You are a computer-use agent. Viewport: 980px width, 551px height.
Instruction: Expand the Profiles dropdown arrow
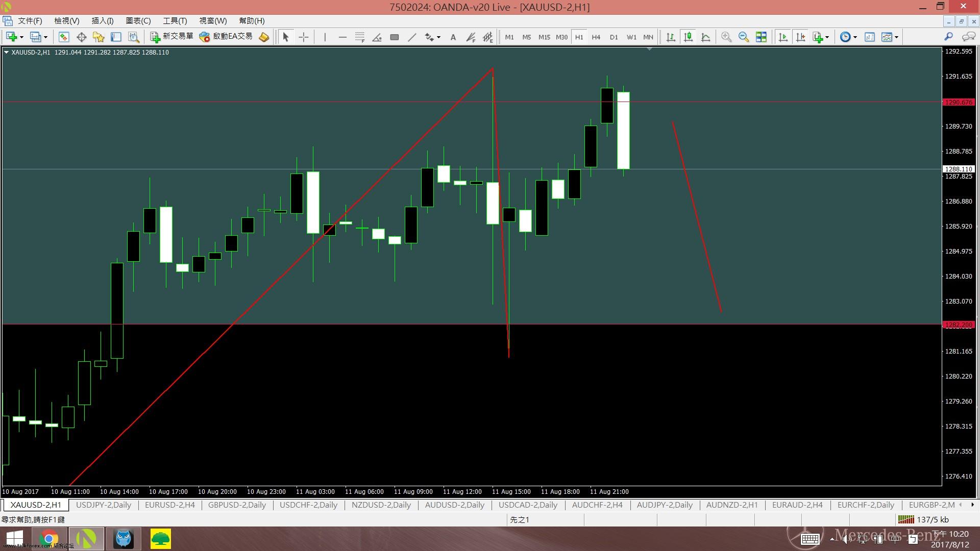point(45,37)
